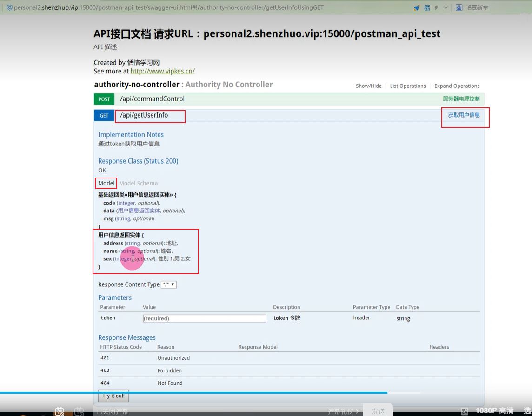Toggle the danmaku switch icon in player bar
Viewport: 532px width, 416px height.
point(60,411)
